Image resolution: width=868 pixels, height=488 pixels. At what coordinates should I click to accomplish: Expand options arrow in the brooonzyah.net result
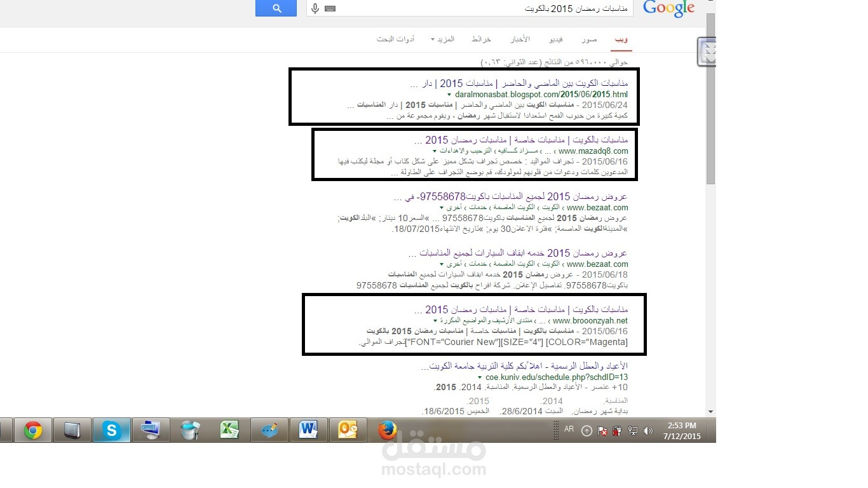pos(435,321)
